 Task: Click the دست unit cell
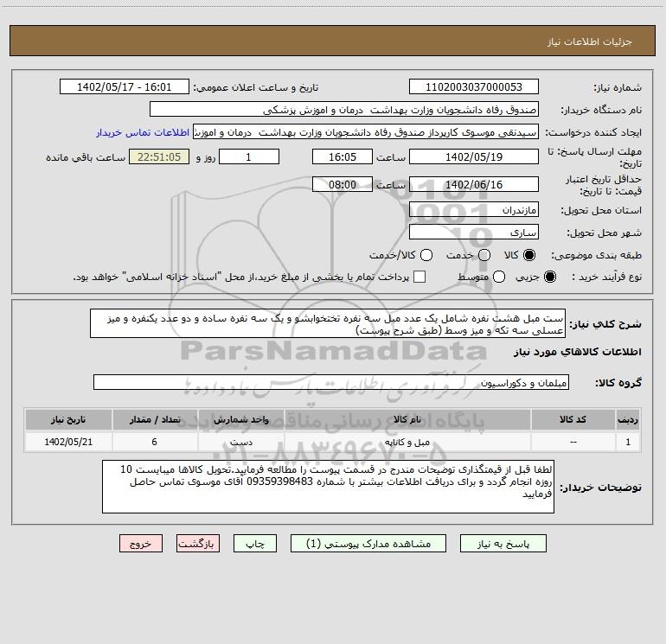(x=240, y=442)
